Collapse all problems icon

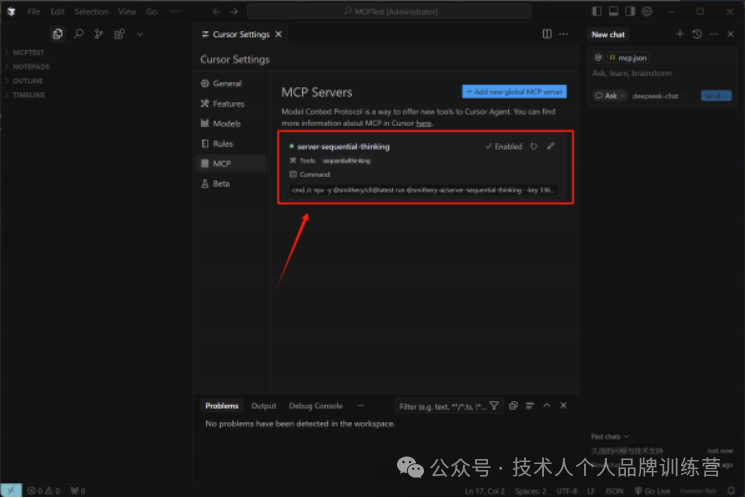coord(513,406)
